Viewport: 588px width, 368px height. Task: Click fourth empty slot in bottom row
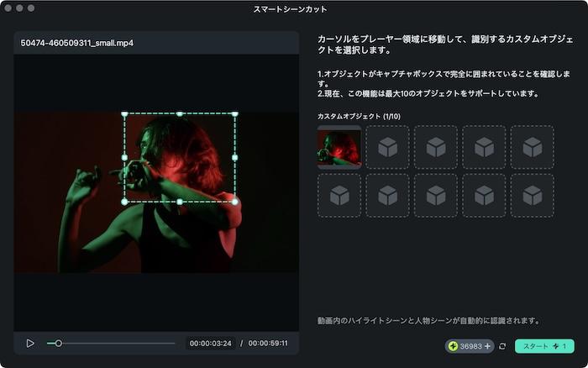click(x=484, y=196)
